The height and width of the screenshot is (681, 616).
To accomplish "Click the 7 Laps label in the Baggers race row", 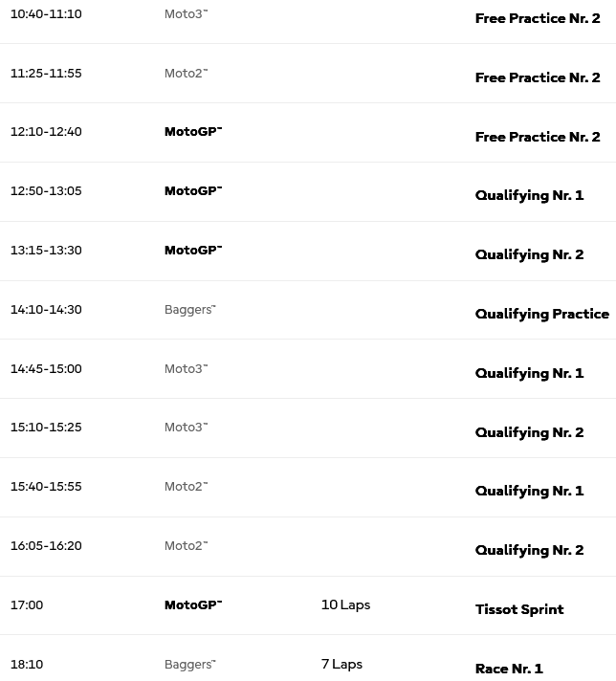I will pyautogui.click(x=341, y=664).
